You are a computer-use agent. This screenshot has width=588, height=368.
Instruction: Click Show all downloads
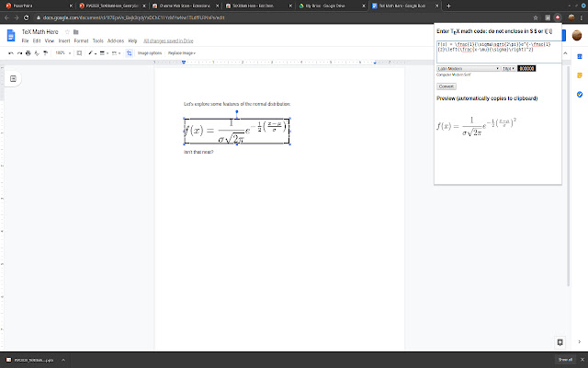[565, 360]
